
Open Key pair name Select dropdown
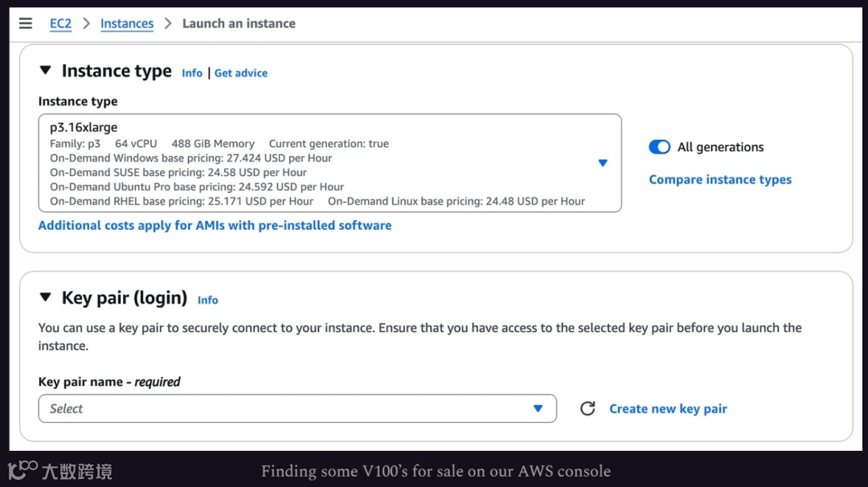(297, 408)
